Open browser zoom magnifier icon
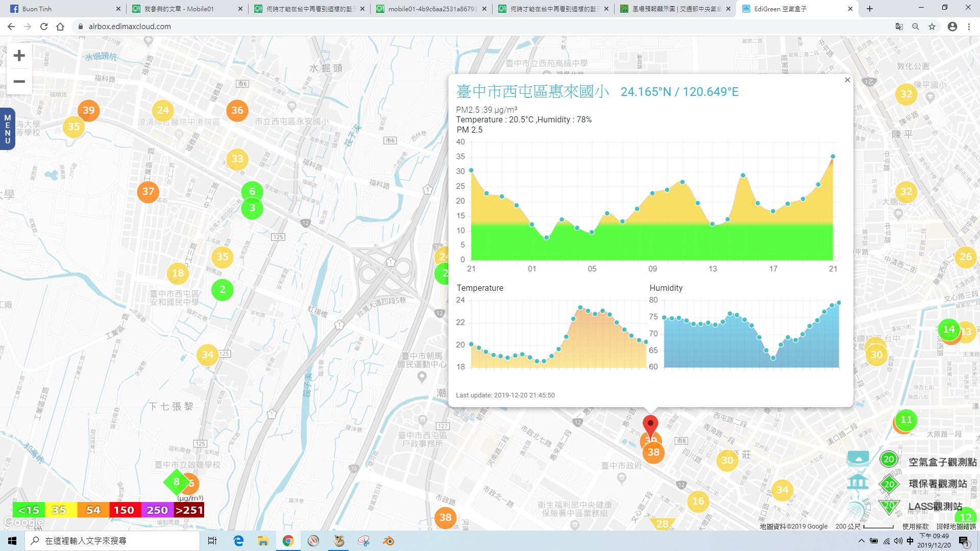Viewport: 980px width, 551px height. (916, 27)
